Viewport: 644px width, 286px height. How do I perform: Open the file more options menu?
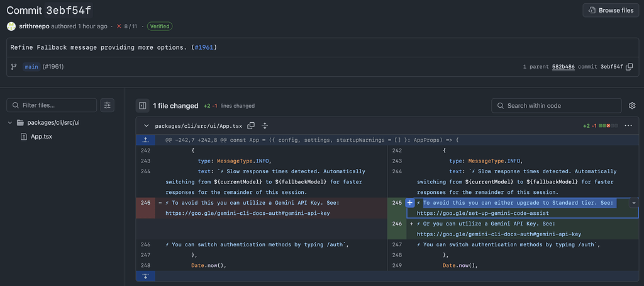[628, 125]
